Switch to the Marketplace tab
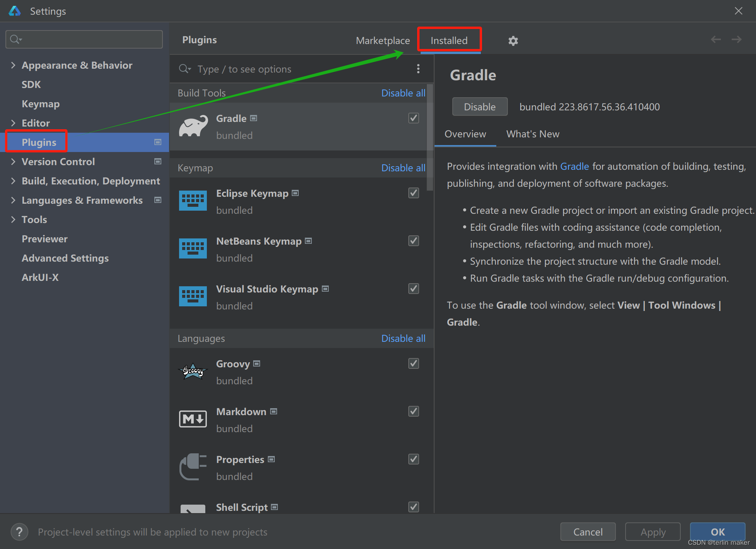 coord(383,41)
